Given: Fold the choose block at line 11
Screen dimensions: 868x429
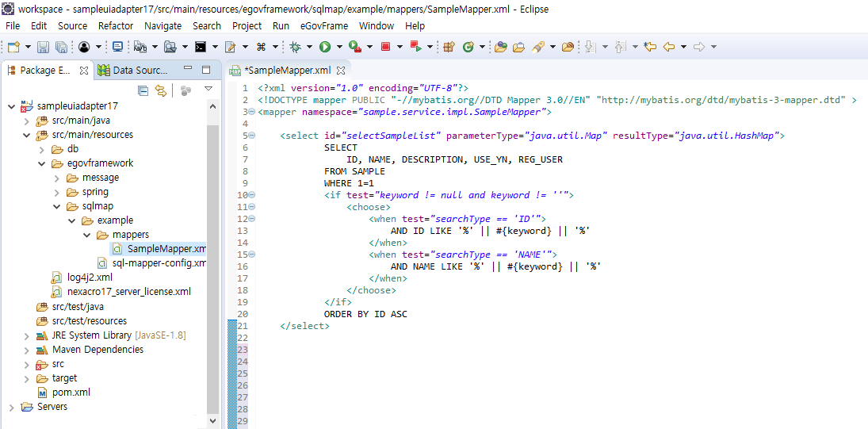Looking at the screenshot, I should click(x=251, y=207).
